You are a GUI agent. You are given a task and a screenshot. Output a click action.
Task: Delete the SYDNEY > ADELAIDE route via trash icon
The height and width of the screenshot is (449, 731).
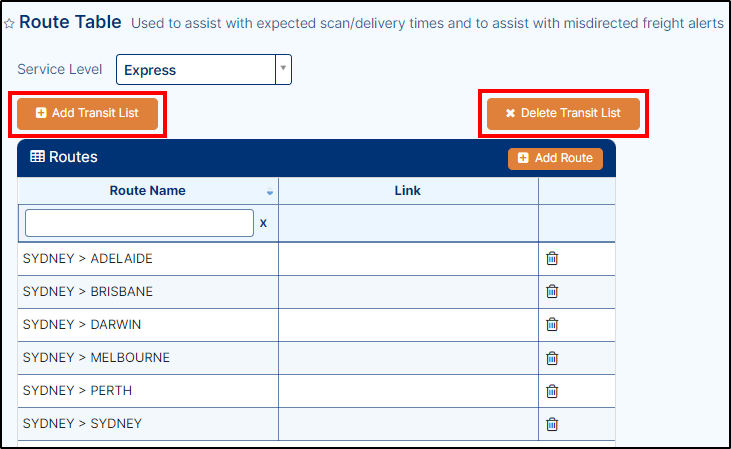(x=552, y=258)
